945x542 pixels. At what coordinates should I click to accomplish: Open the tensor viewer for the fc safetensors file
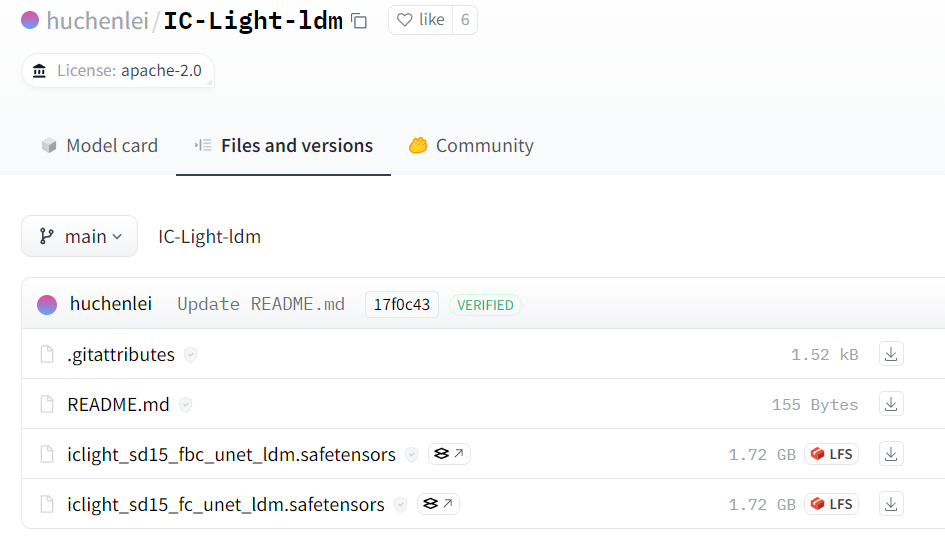pyautogui.click(x=438, y=503)
